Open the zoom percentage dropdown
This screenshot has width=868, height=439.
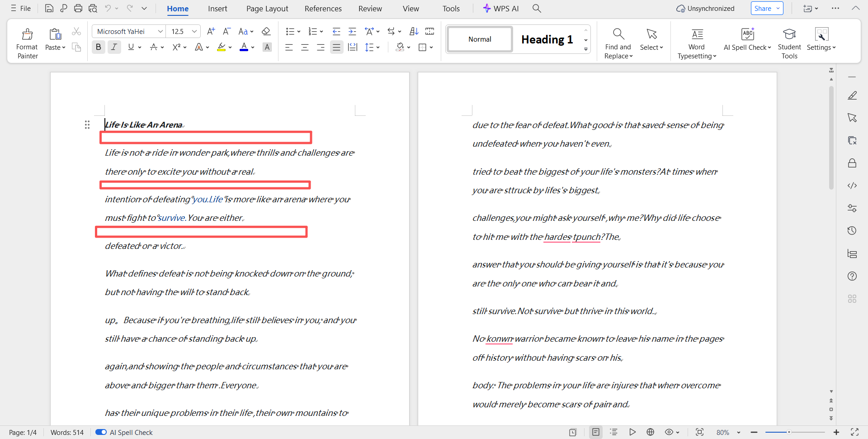pos(739,433)
